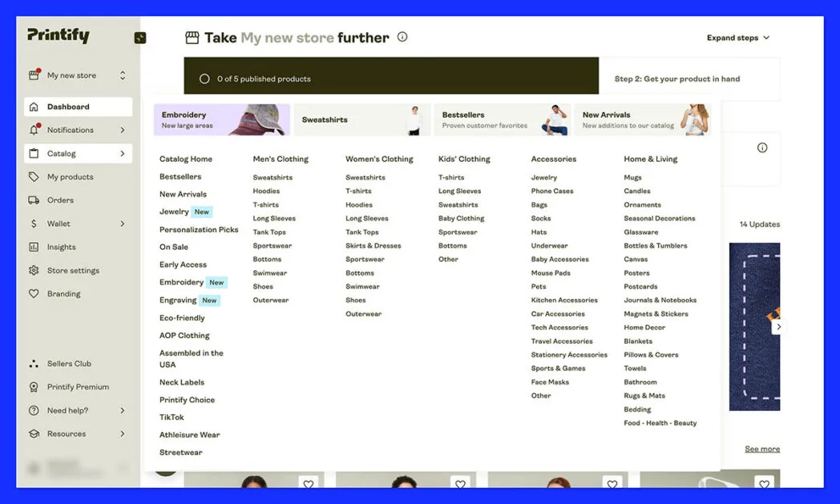
Task: Open the Step 2 Get your product tab
Action: [x=677, y=79]
